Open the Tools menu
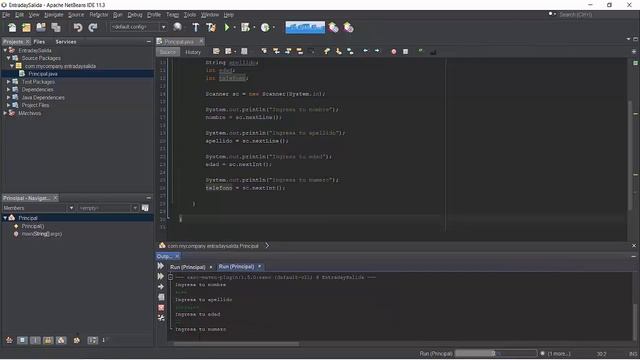640x360 pixels. click(190, 15)
